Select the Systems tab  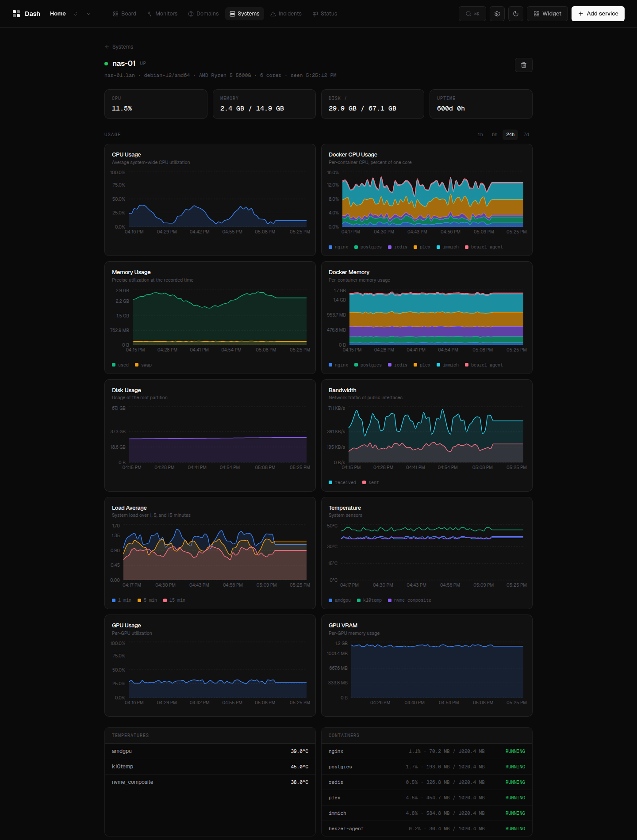pos(245,14)
